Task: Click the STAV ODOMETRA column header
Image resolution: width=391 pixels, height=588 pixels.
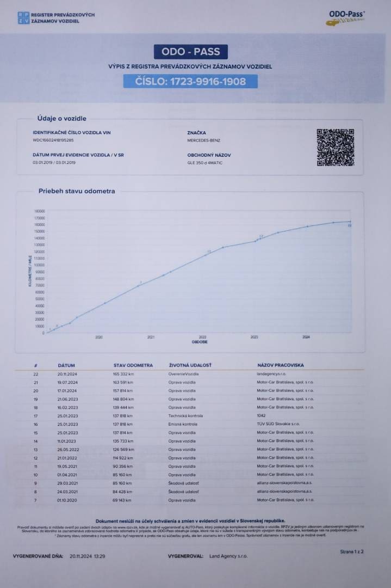Action: click(133, 365)
